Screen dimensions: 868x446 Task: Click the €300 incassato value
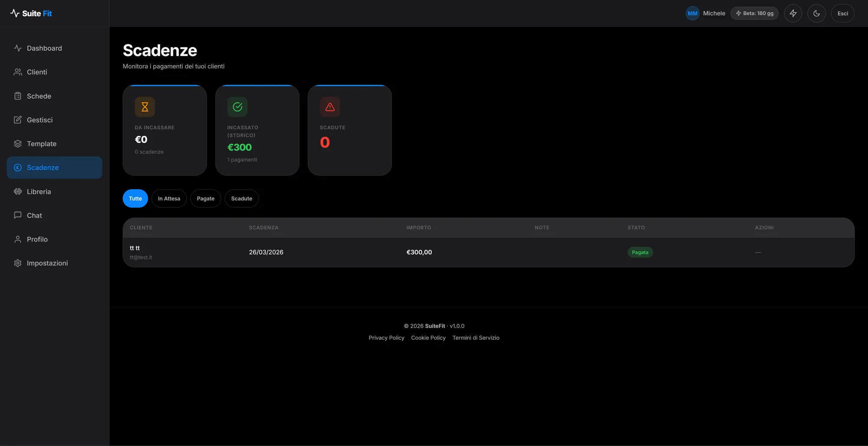tap(240, 148)
